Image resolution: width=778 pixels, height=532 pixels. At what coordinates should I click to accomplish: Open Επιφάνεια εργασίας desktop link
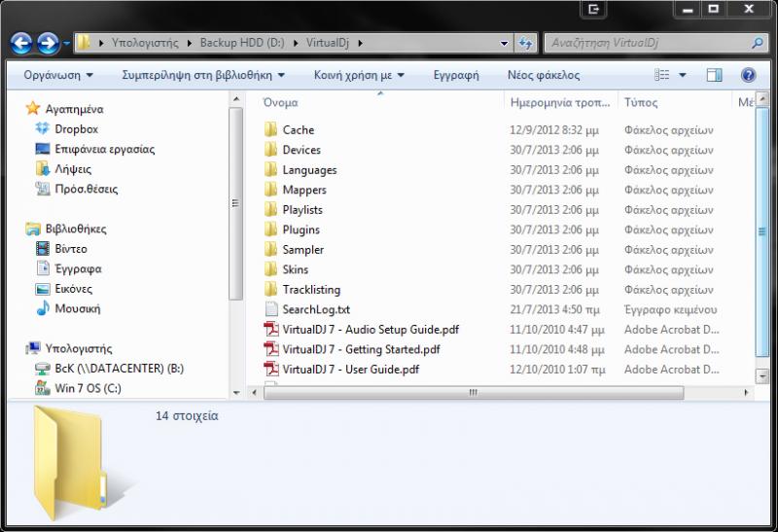pos(95,149)
